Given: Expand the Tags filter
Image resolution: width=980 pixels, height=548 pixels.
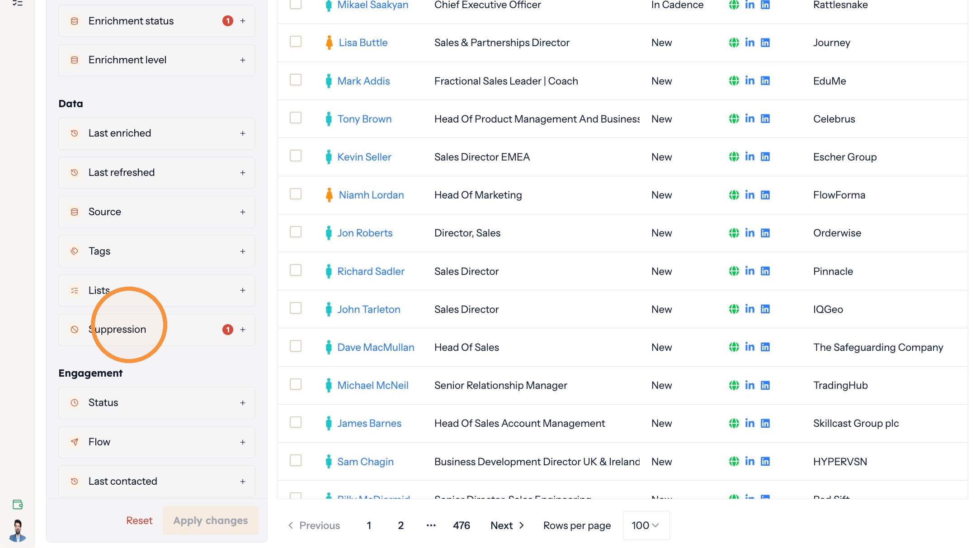Looking at the screenshot, I should (157, 251).
